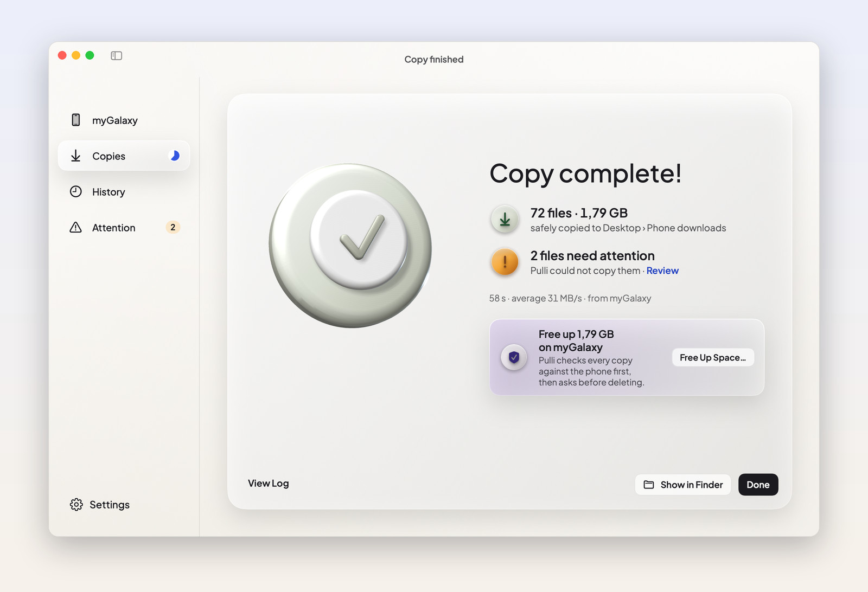Click the folder icon in Show in Finder
868x592 pixels.
point(649,485)
